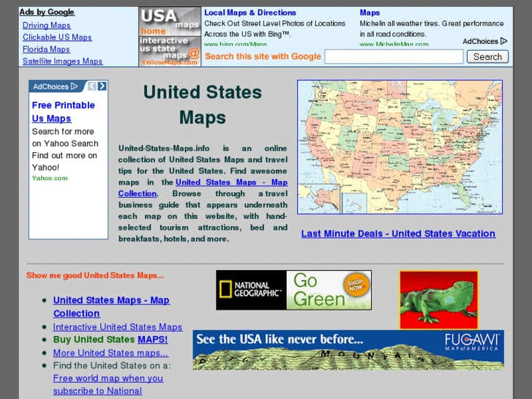This screenshot has width=532, height=399.
Task: Open Interactive United States Maps link
Action: coord(117,327)
